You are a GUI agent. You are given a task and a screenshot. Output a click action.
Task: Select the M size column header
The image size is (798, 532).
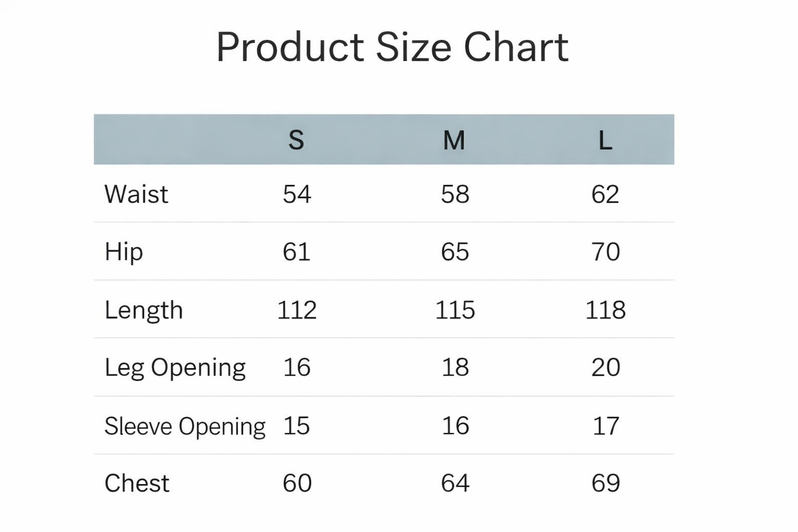[x=454, y=140]
